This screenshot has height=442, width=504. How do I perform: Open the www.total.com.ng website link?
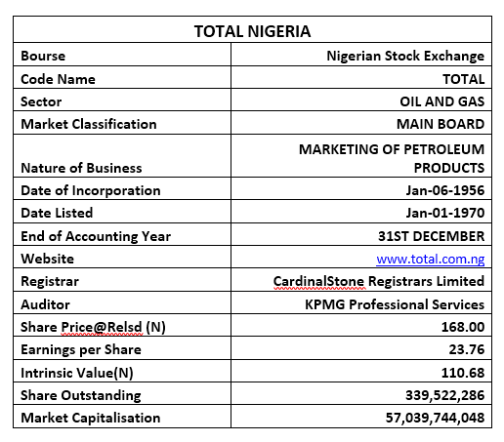tap(430, 259)
